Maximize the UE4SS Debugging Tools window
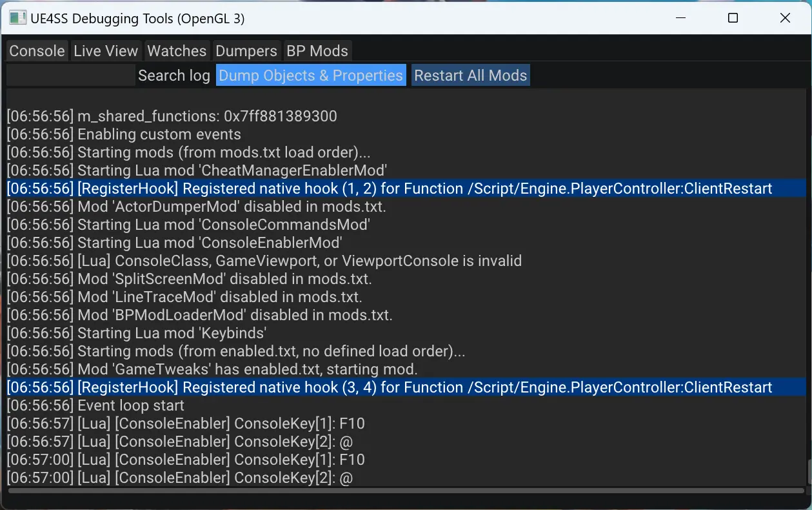812x510 pixels. 733,18
